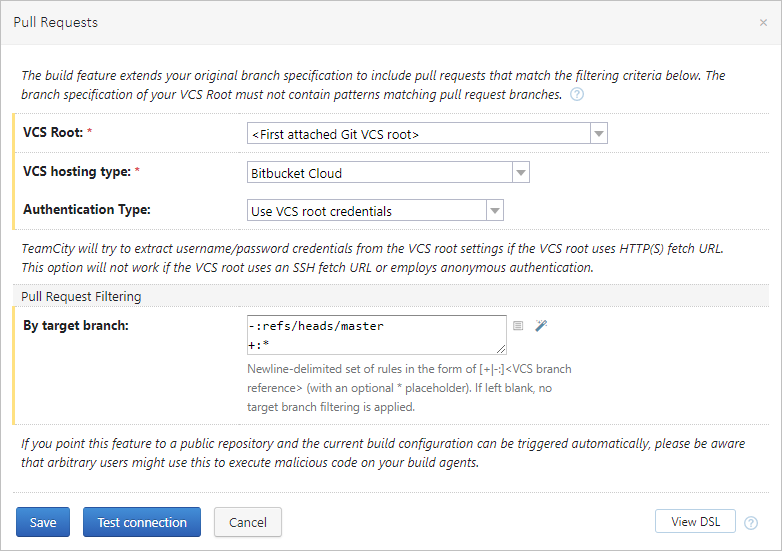Click the branch text area resize handle
782x551 pixels.
tap(502, 349)
